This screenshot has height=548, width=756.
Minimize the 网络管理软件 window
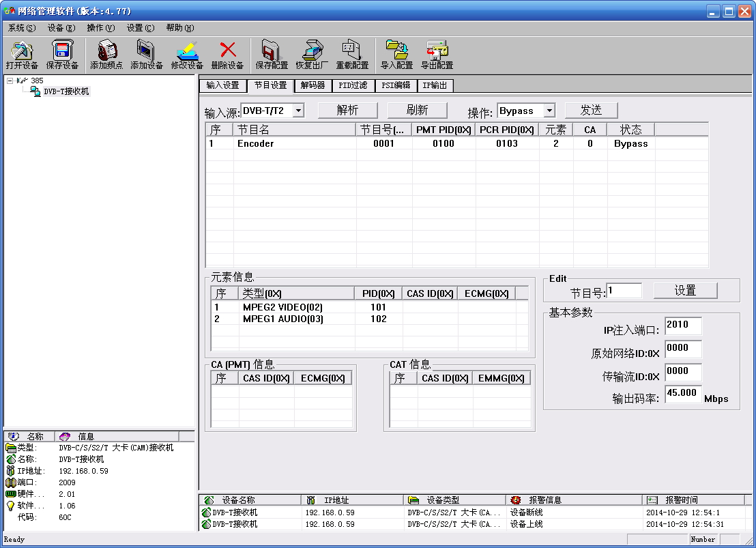[x=714, y=11]
